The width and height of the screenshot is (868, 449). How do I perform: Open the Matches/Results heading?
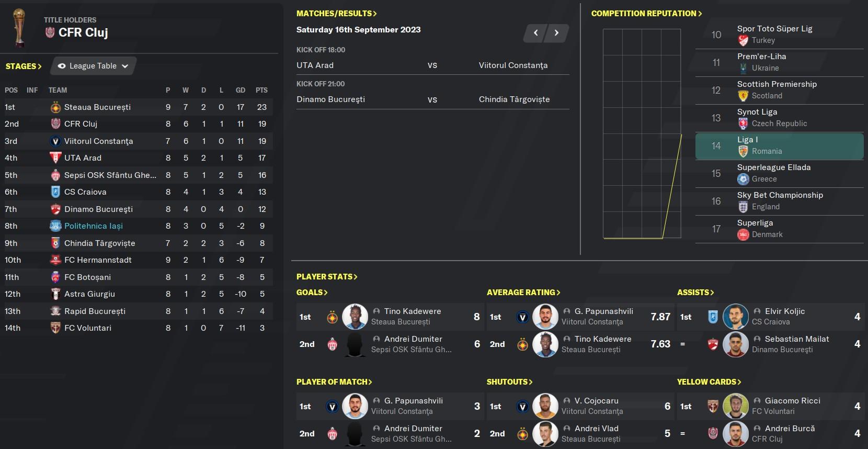pos(337,14)
